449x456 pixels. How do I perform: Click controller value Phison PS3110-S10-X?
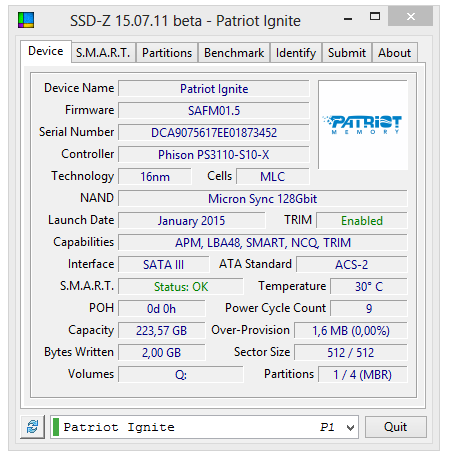(x=214, y=155)
